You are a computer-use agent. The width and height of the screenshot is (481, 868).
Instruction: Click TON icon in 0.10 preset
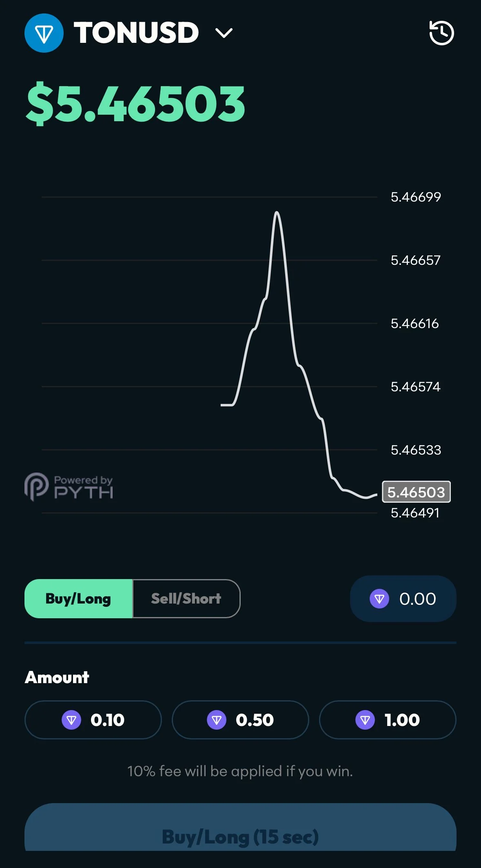71,720
